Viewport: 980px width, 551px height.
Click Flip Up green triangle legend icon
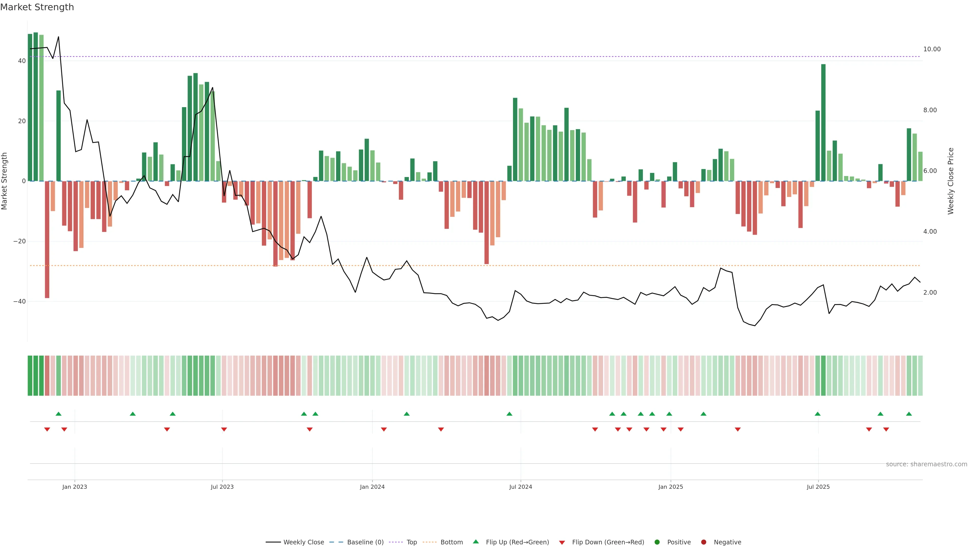(475, 542)
